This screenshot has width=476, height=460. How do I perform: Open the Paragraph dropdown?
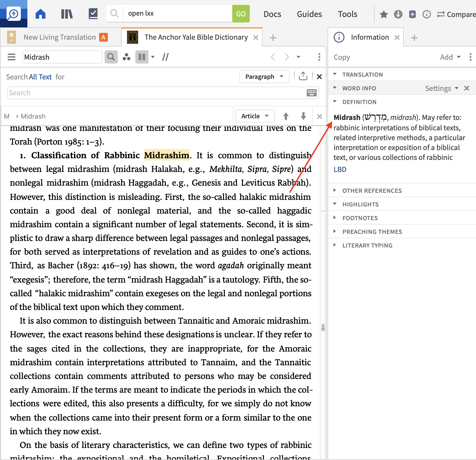click(264, 77)
